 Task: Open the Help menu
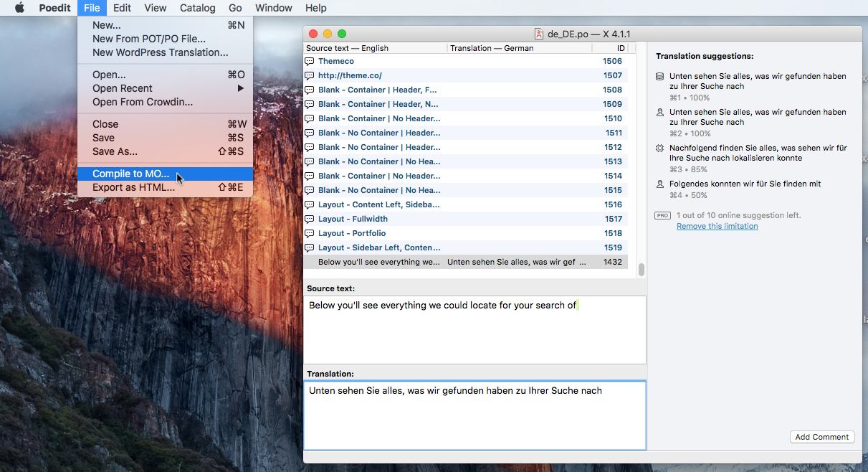[x=315, y=8]
